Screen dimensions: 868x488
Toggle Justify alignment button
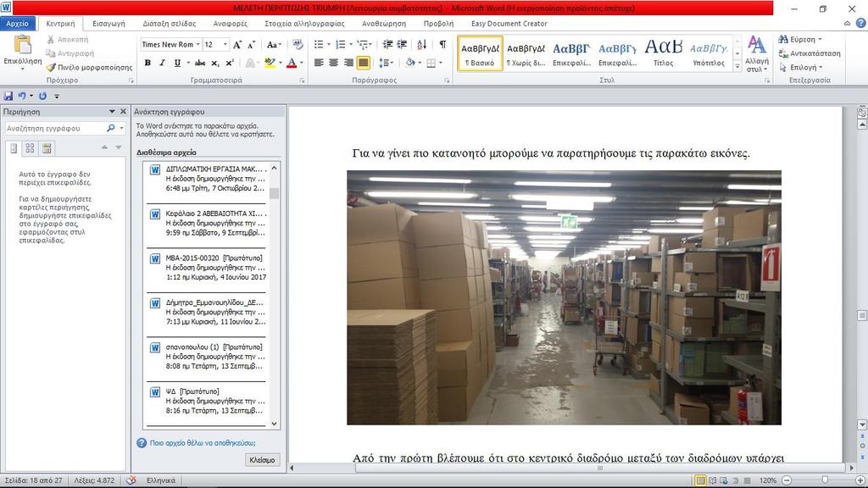[363, 63]
